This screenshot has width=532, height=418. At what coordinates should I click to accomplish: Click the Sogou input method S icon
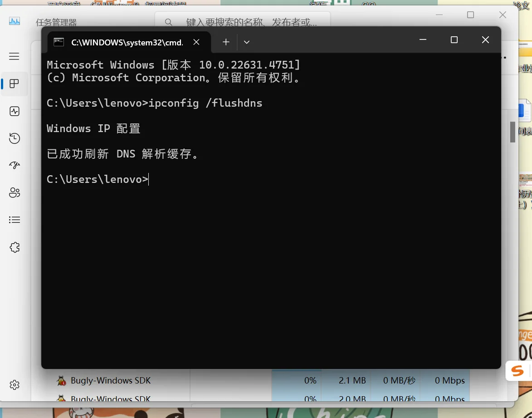click(517, 370)
